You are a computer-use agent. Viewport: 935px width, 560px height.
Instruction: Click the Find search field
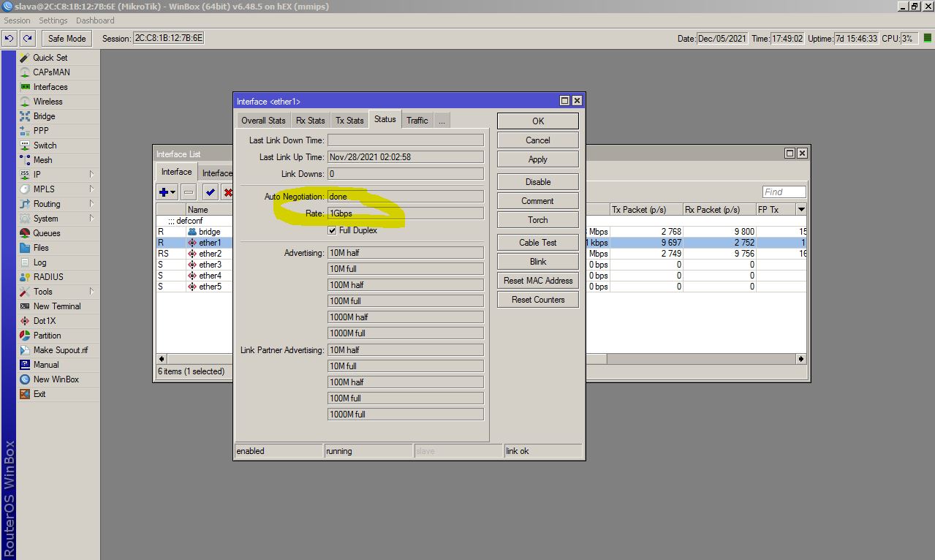783,192
